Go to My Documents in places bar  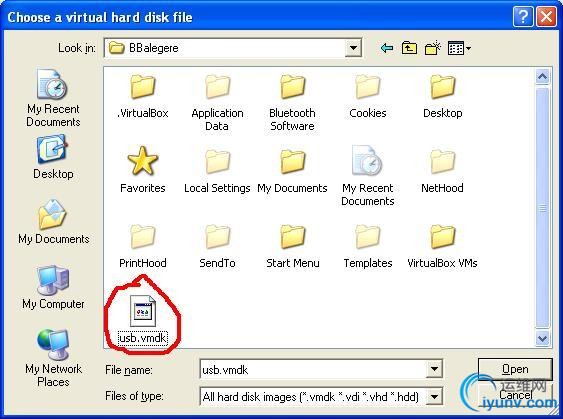(x=53, y=222)
